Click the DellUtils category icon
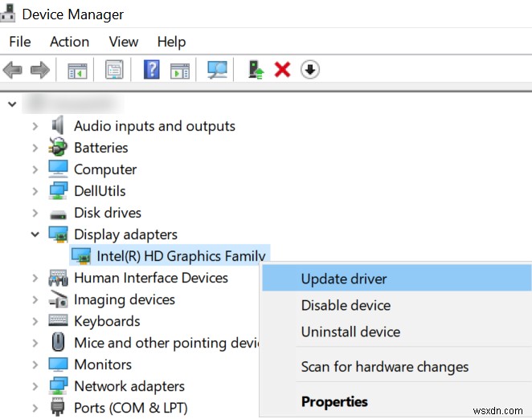 58,191
